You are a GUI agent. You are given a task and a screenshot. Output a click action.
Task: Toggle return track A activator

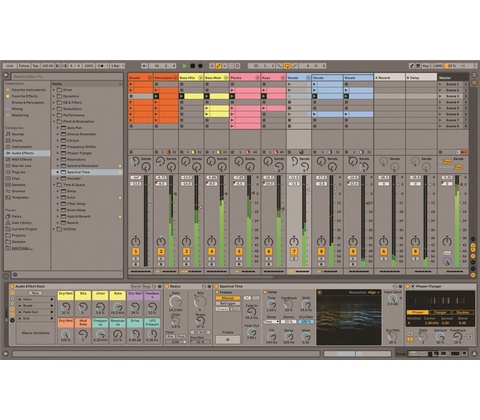383,251
